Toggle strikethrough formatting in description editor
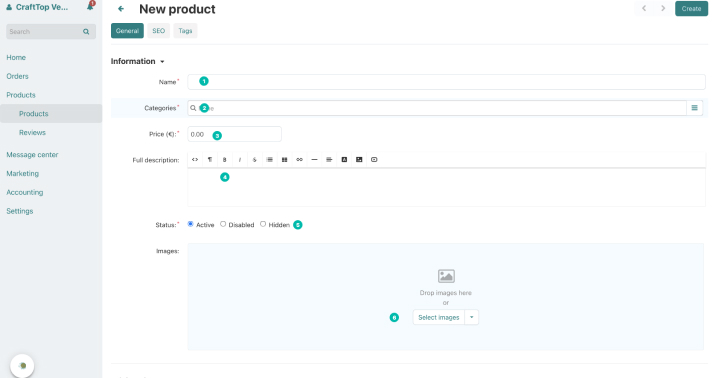713x378 pixels. point(255,160)
